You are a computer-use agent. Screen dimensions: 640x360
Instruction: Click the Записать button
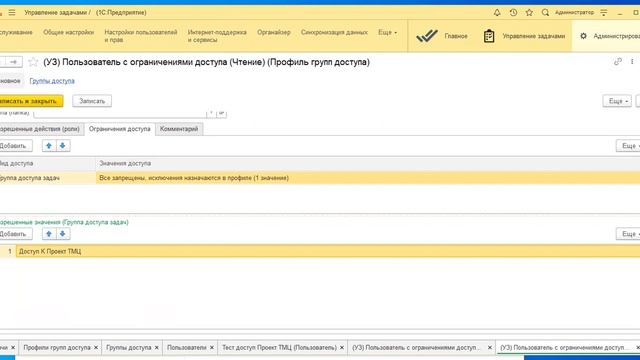click(92, 101)
